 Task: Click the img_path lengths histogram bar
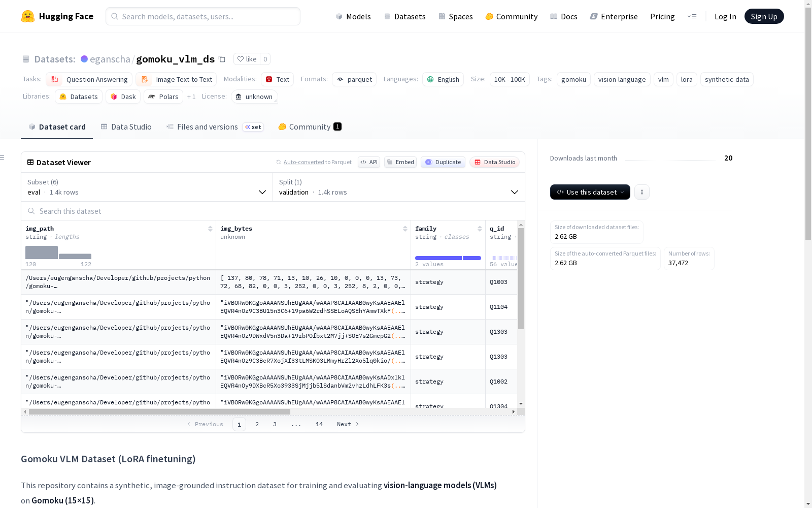pos(58,252)
